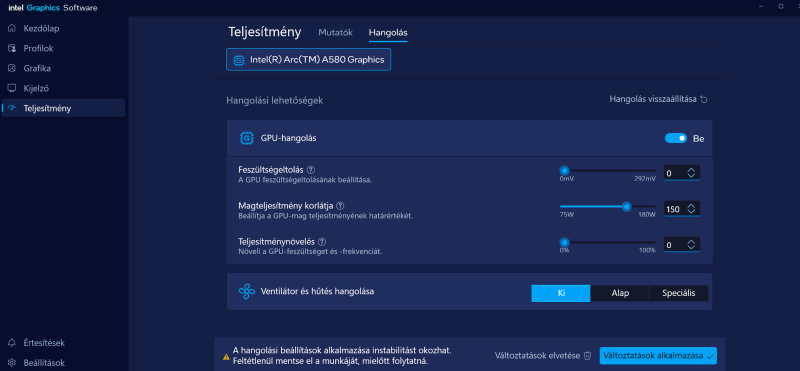Click the chip icon in the Arc A580 selector
This screenshot has width=800, height=371.
coord(238,60)
